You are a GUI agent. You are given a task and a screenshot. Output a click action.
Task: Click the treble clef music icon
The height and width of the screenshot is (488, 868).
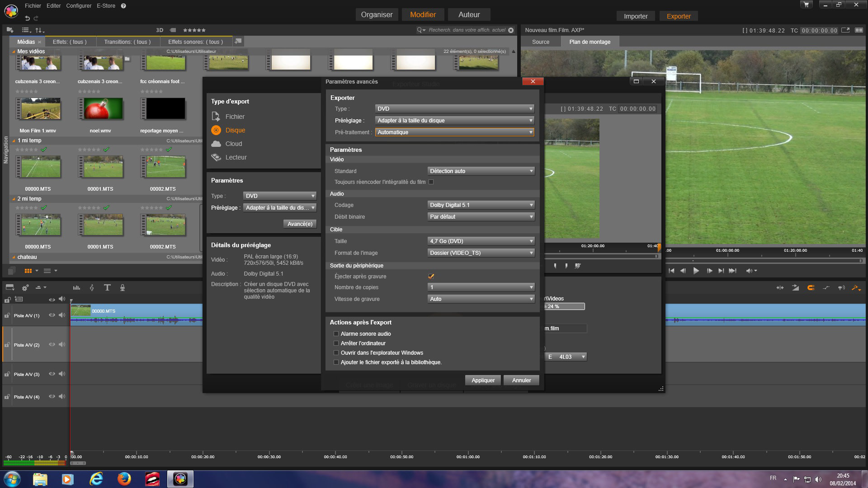[92, 287]
